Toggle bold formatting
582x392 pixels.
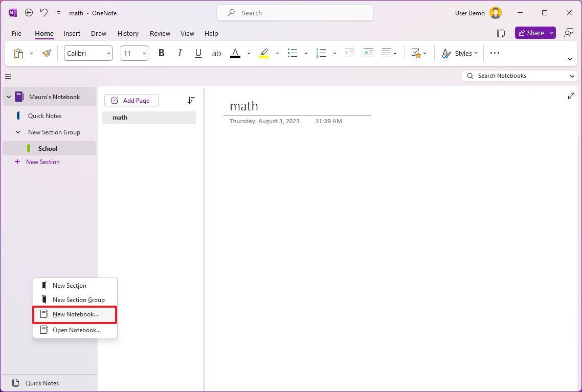[x=161, y=53]
